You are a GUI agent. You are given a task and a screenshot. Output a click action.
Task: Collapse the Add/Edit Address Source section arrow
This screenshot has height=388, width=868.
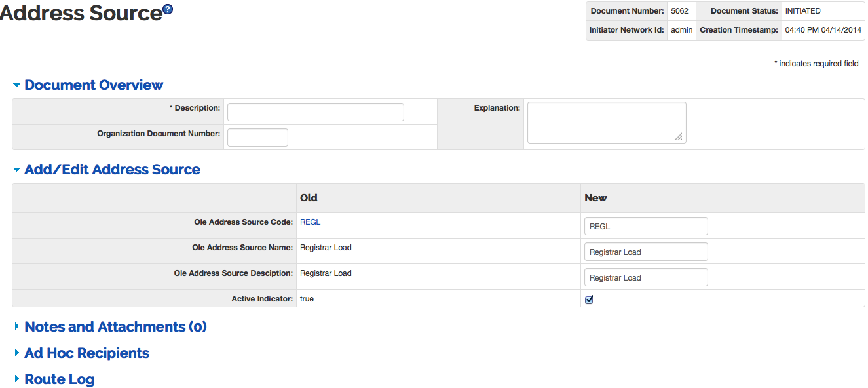click(x=16, y=170)
